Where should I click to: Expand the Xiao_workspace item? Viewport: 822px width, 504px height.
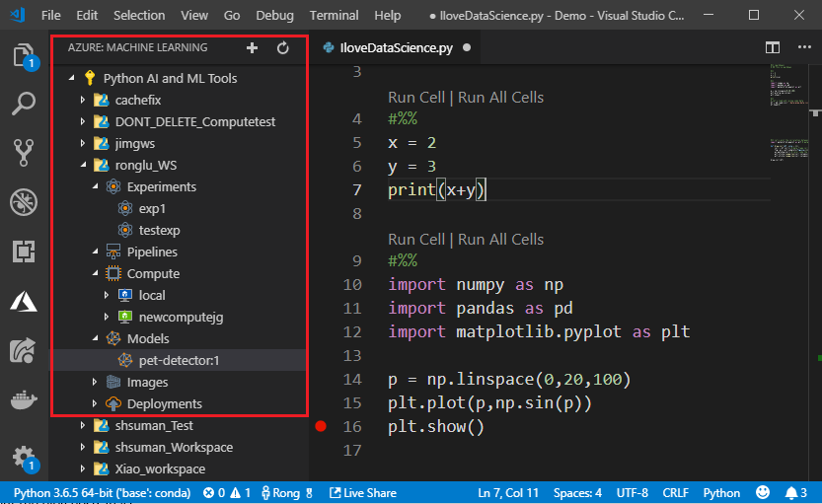[82, 468]
